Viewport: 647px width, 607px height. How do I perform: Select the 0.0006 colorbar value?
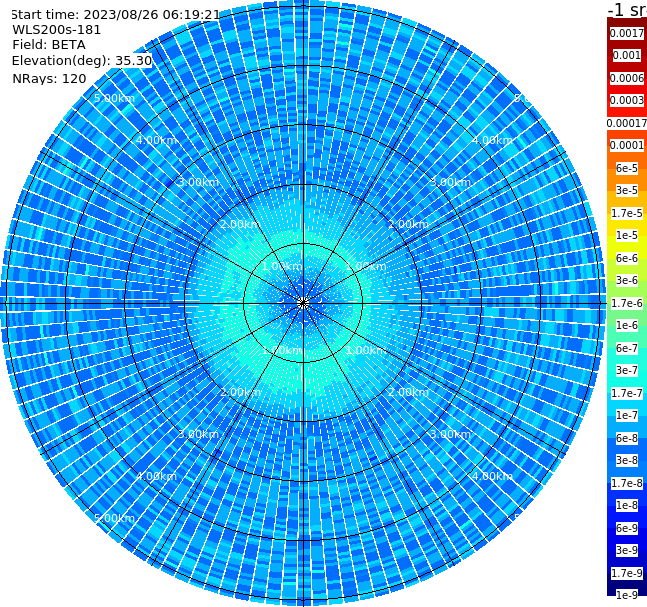[x=627, y=78]
